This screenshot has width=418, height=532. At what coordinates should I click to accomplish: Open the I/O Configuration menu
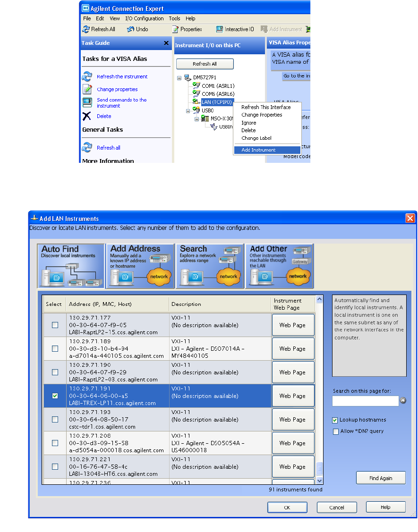145,18
